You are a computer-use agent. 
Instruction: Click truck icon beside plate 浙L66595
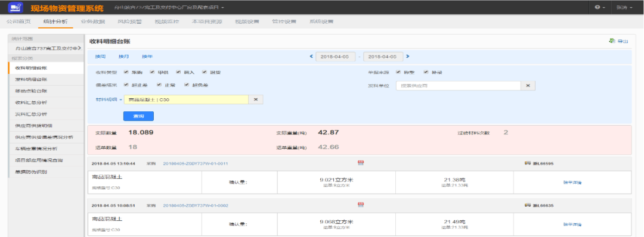[x=527, y=163]
